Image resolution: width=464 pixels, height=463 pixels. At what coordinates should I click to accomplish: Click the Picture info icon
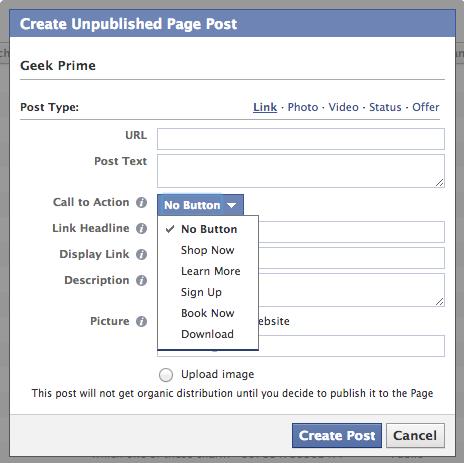pyautogui.click(x=141, y=321)
